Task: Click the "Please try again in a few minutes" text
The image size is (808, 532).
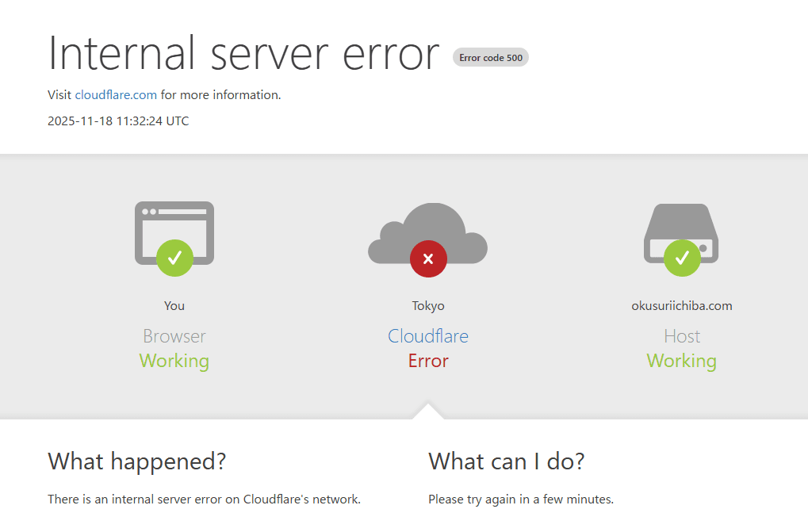Action: pos(520,499)
